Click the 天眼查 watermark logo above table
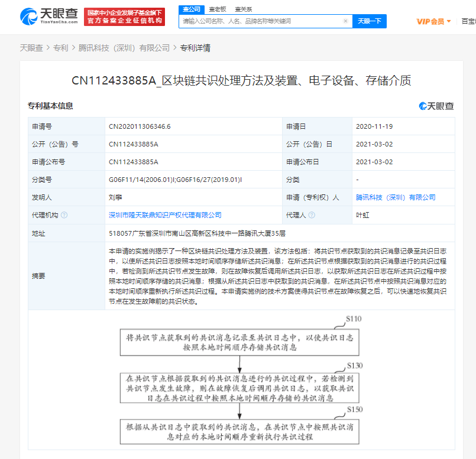The image size is (476, 459). (x=436, y=106)
